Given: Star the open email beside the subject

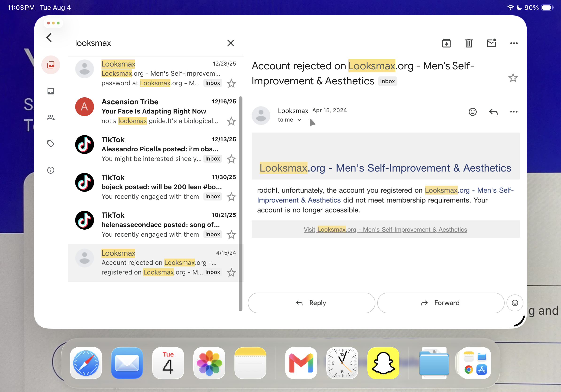Looking at the screenshot, I should pyautogui.click(x=513, y=78).
